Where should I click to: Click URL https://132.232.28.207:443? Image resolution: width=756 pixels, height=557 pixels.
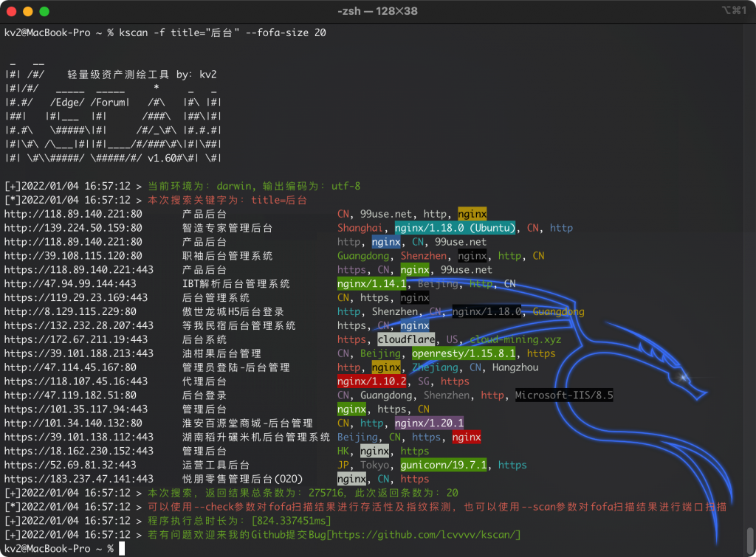[x=79, y=326]
